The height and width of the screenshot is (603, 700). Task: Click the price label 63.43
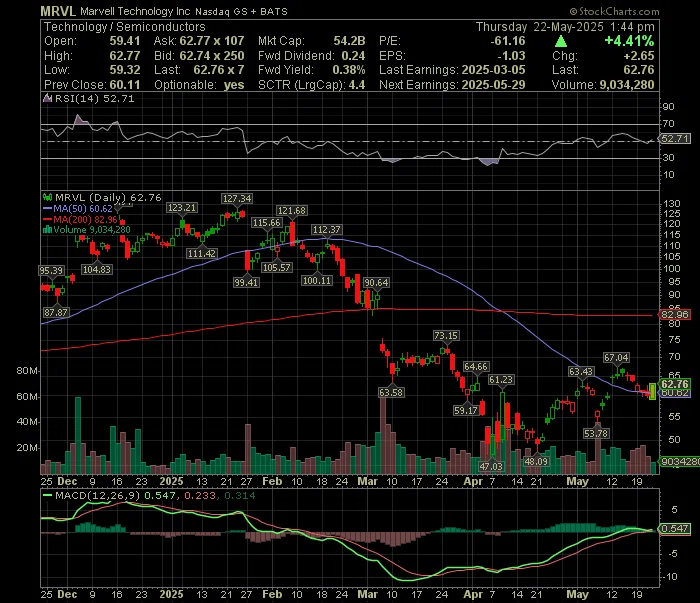581,372
